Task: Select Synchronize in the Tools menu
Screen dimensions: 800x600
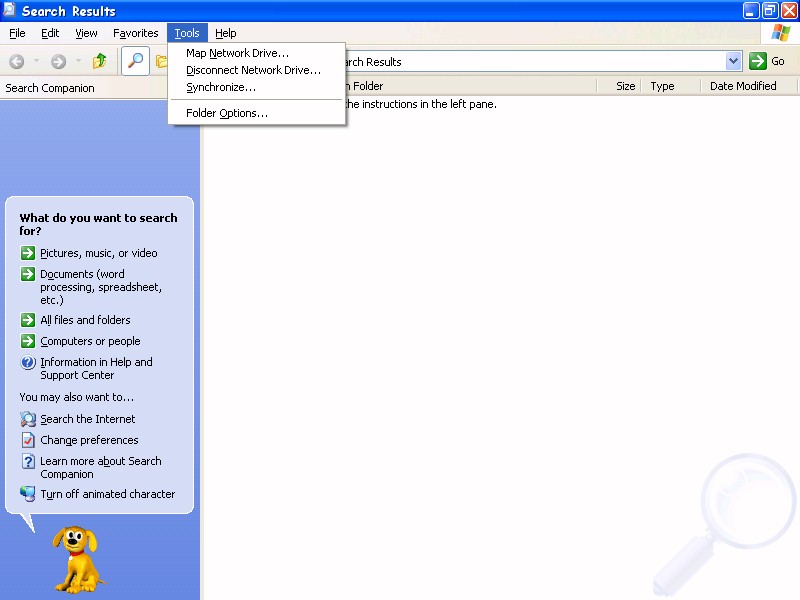Action: (x=257, y=87)
